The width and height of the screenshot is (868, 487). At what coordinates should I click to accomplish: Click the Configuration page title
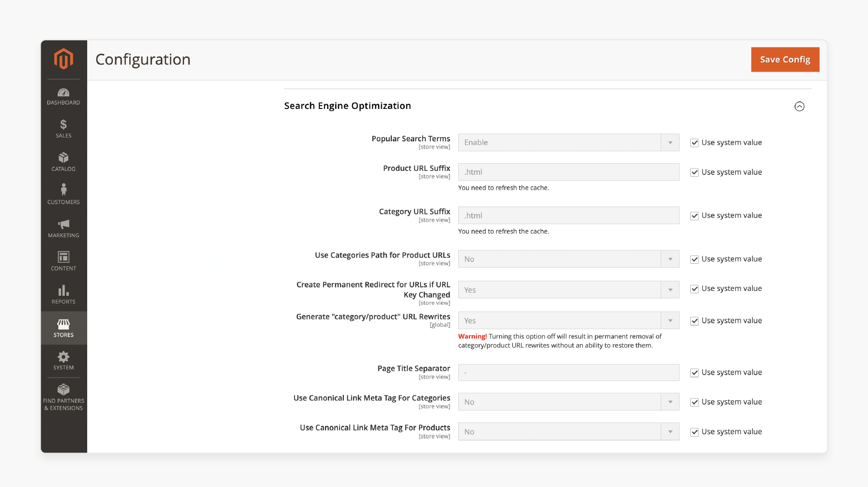tap(143, 60)
